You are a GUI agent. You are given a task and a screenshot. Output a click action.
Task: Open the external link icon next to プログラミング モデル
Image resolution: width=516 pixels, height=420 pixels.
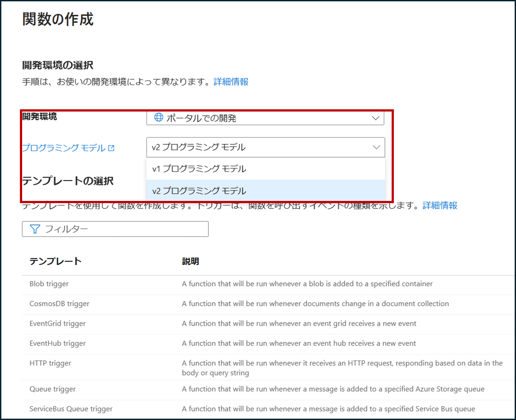point(110,148)
